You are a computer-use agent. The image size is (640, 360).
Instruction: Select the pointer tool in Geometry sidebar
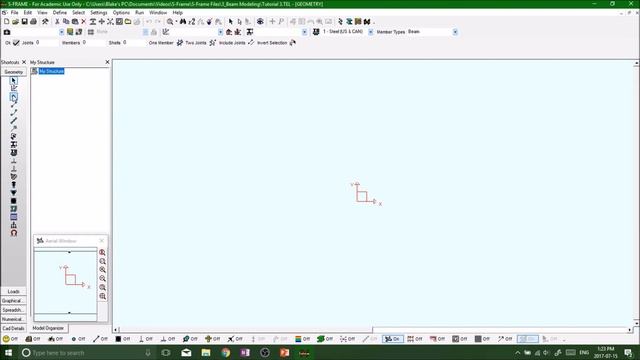pos(13,80)
